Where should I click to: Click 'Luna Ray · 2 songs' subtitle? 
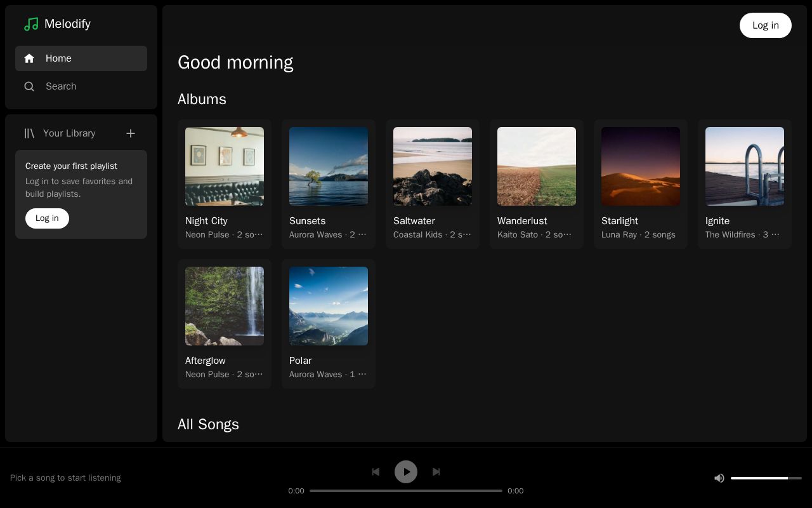[638, 235]
